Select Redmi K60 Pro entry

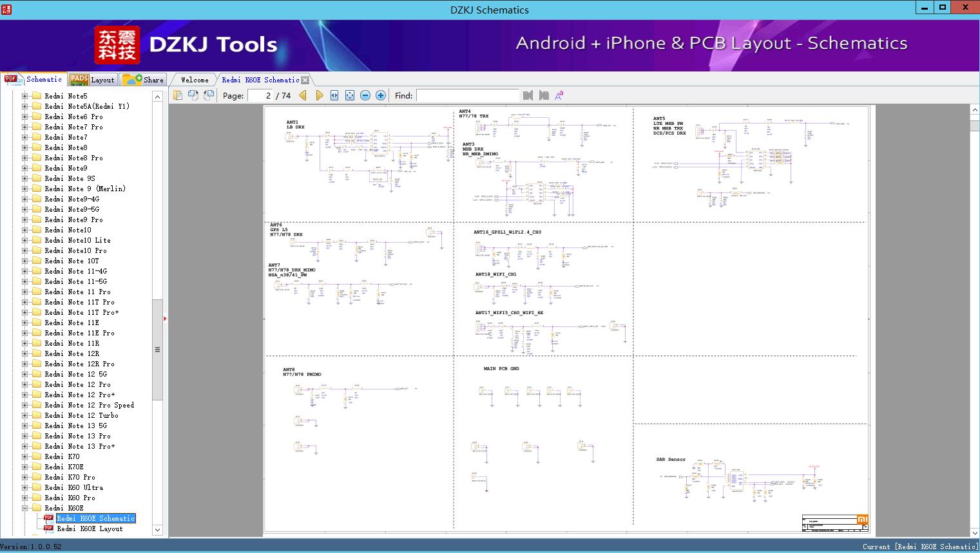click(x=70, y=498)
